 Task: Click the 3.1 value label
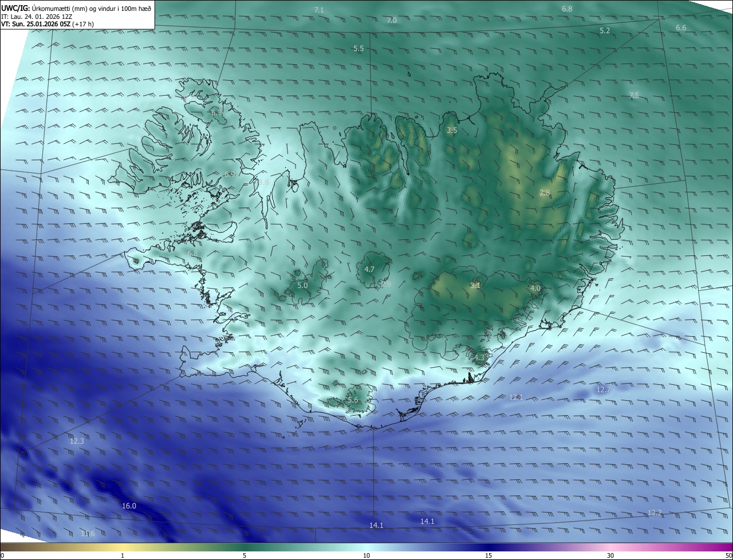(475, 285)
